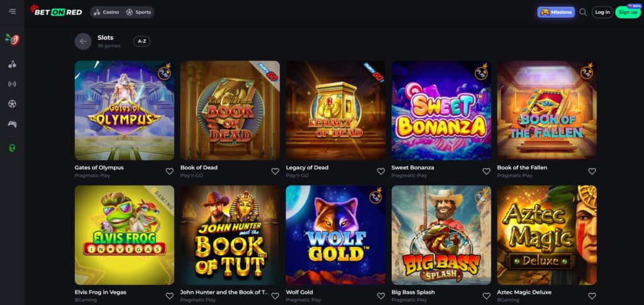Favorite Gates of Olympus with heart

point(170,171)
